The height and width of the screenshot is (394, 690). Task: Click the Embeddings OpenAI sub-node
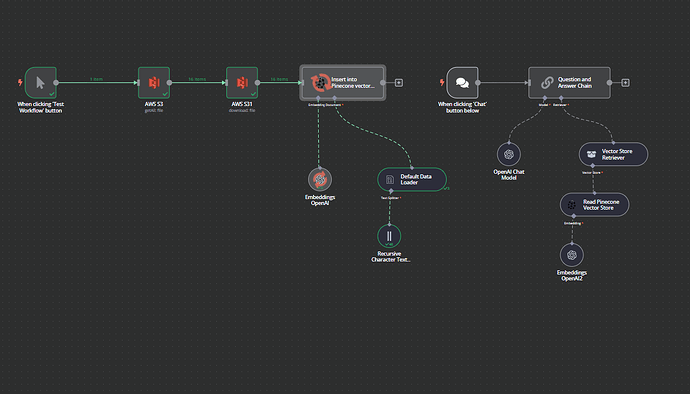(x=320, y=180)
